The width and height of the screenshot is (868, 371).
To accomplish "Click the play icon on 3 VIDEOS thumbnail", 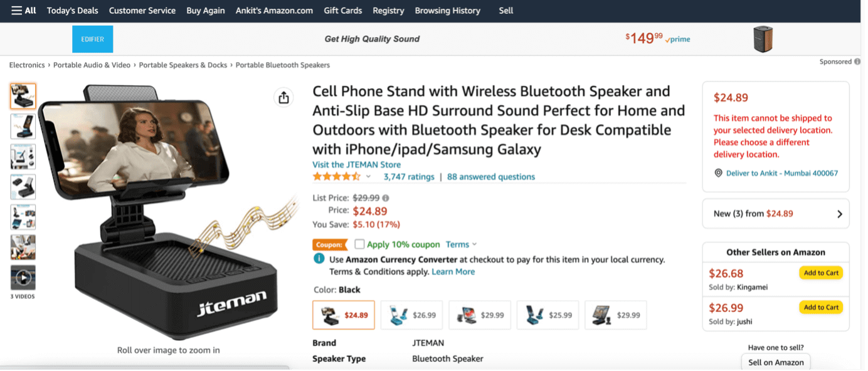I will tap(23, 276).
